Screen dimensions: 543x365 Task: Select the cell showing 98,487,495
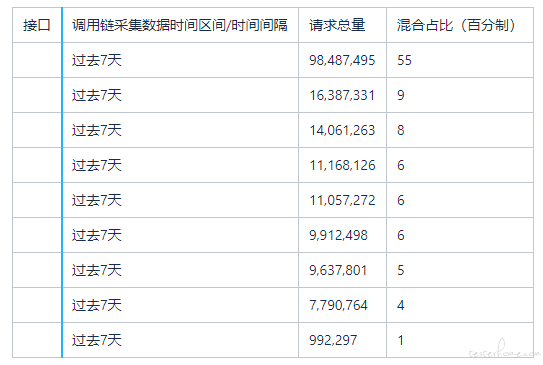[x=342, y=60]
